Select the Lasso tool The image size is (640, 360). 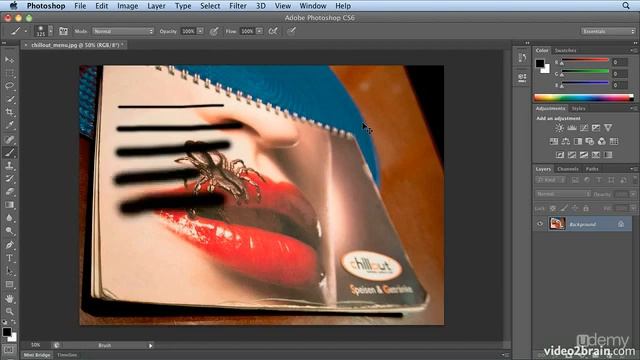pos(9,86)
